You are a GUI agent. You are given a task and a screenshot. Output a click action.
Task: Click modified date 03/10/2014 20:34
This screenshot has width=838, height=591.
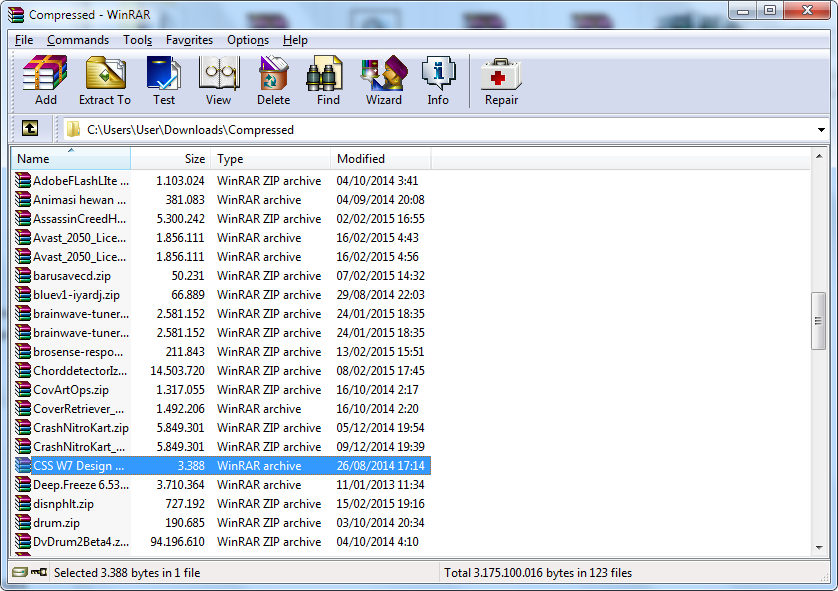(381, 523)
